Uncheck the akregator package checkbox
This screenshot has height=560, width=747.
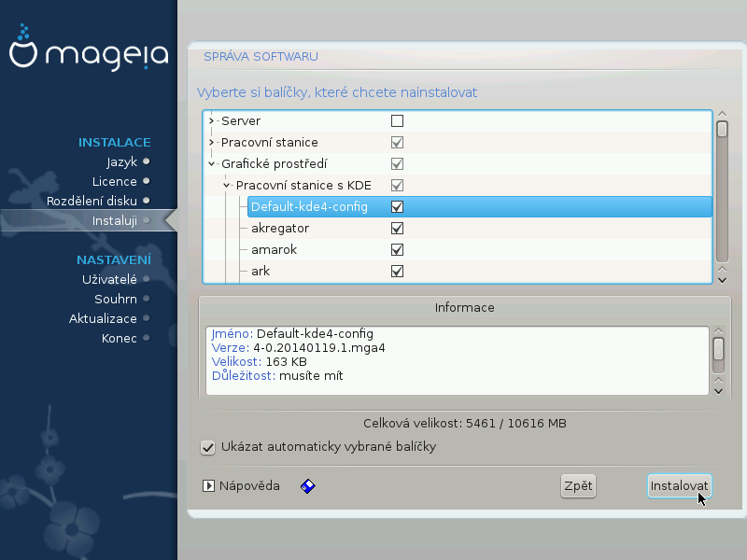pos(397,228)
